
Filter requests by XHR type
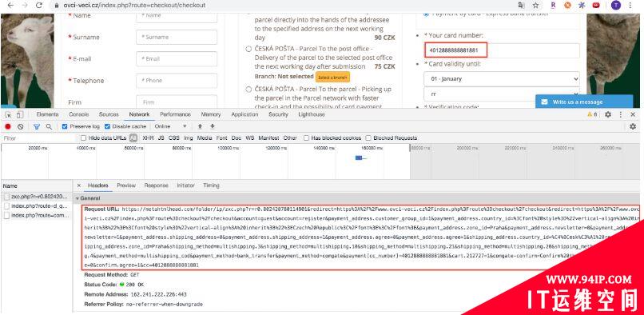[x=148, y=138]
